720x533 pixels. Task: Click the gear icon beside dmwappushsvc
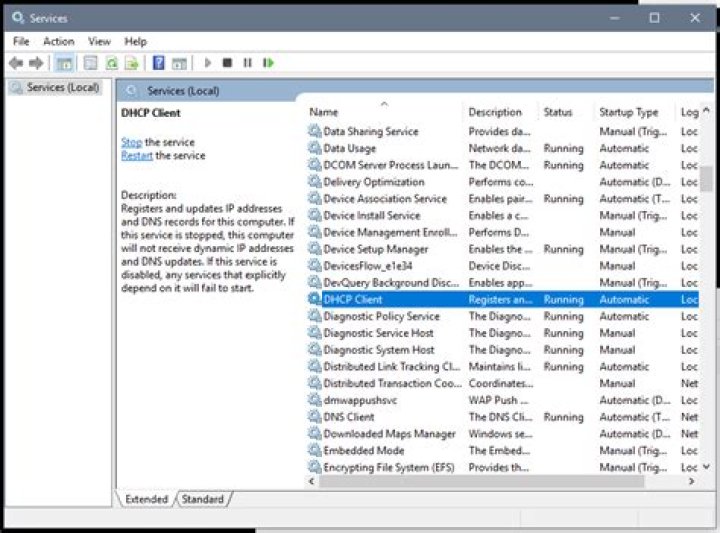pos(315,400)
